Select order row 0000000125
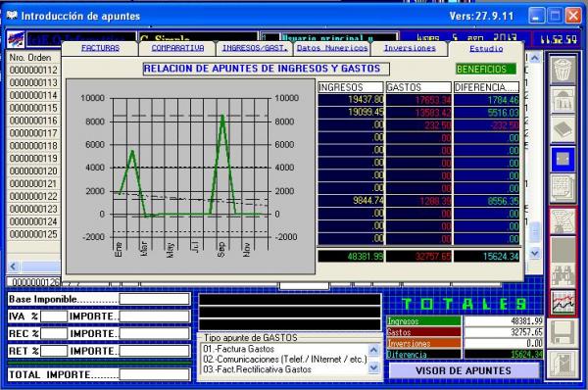The image size is (588, 390). 33,234
